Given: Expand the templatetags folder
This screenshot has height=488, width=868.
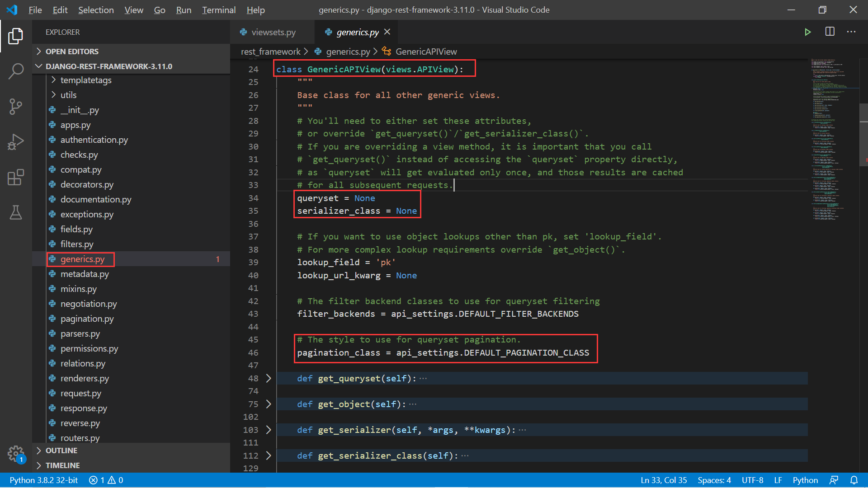Looking at the screenshot, I should [86, 80].
